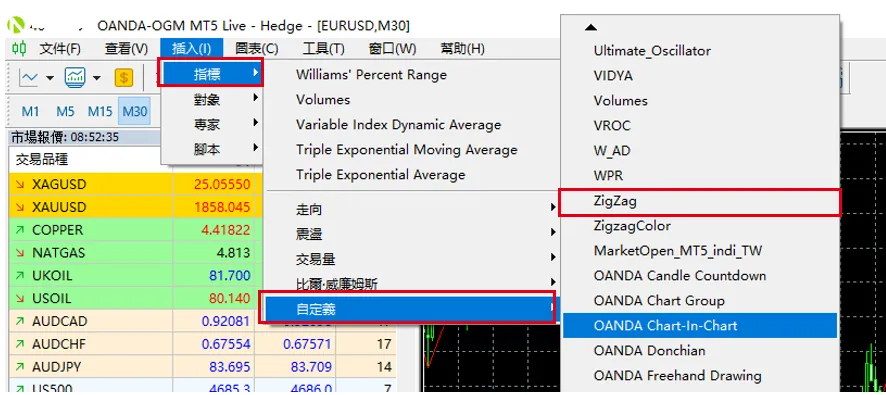Viewport: 886px width, 395px height.
Task: Click the AUDJPY up-trend arrow icon
Action: pyautogui.click(x=21, y=367)
